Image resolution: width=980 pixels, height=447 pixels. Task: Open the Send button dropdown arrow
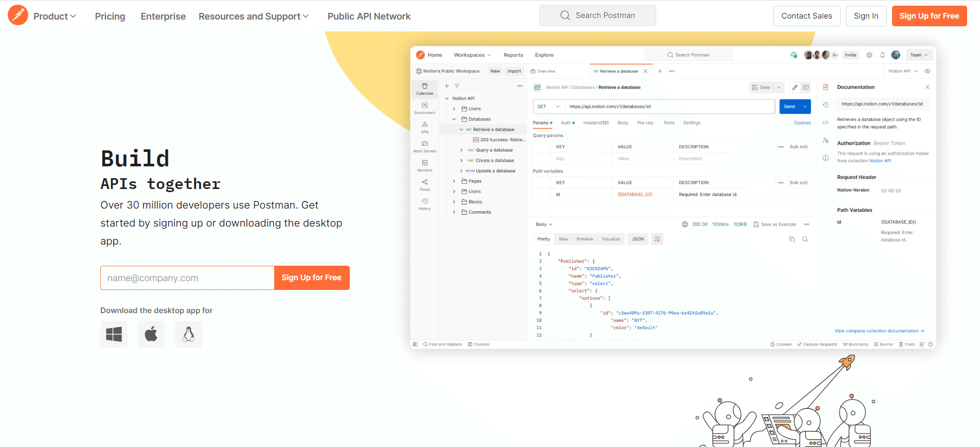805,107
